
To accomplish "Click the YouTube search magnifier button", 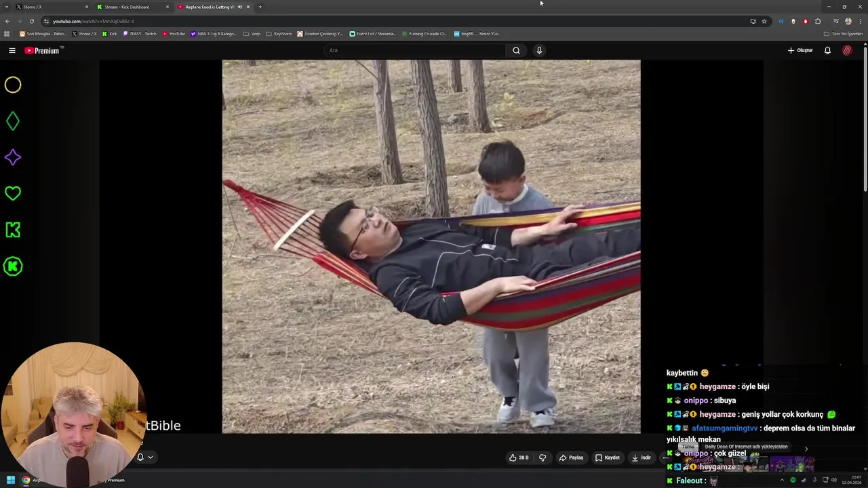I will [516, 50].
